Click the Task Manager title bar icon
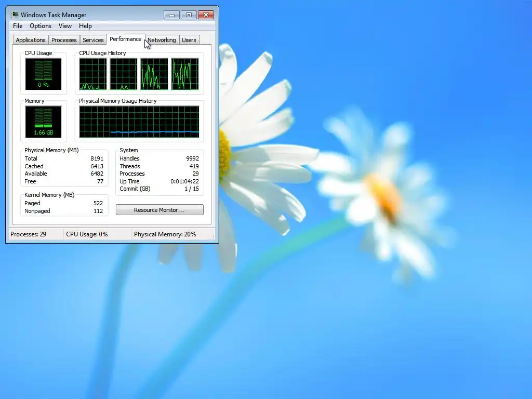This screenshot has width=532, height=399. (14, 15)
